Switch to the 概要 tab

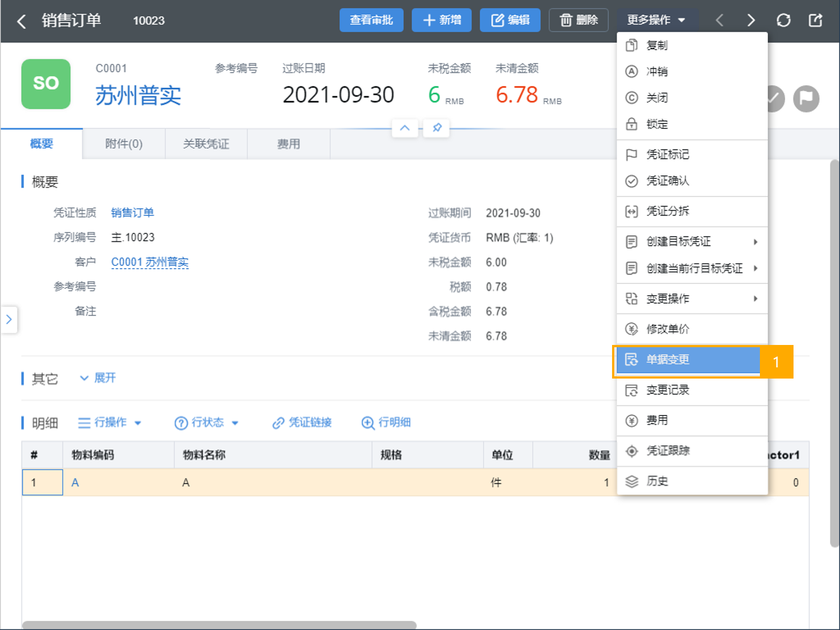click(x=41, y=144)
